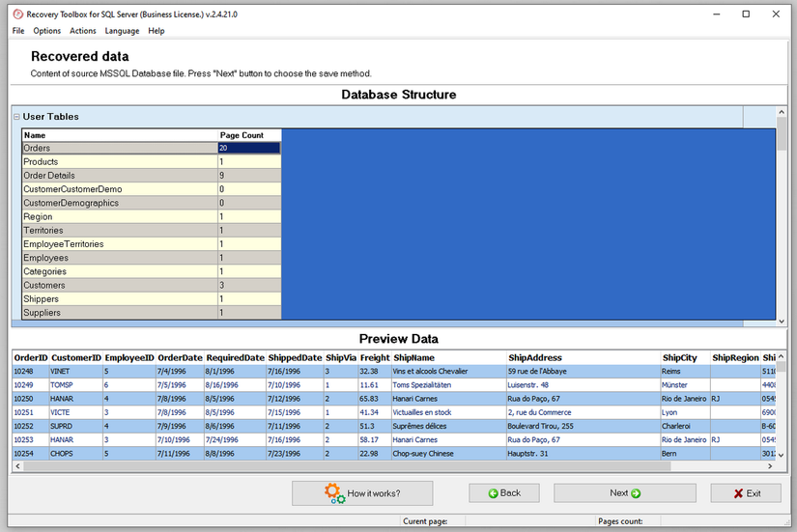Select the CustomerCustomerDemo table row
The width and height of the screenshot is (797, 532).
[x=152, y=189]
